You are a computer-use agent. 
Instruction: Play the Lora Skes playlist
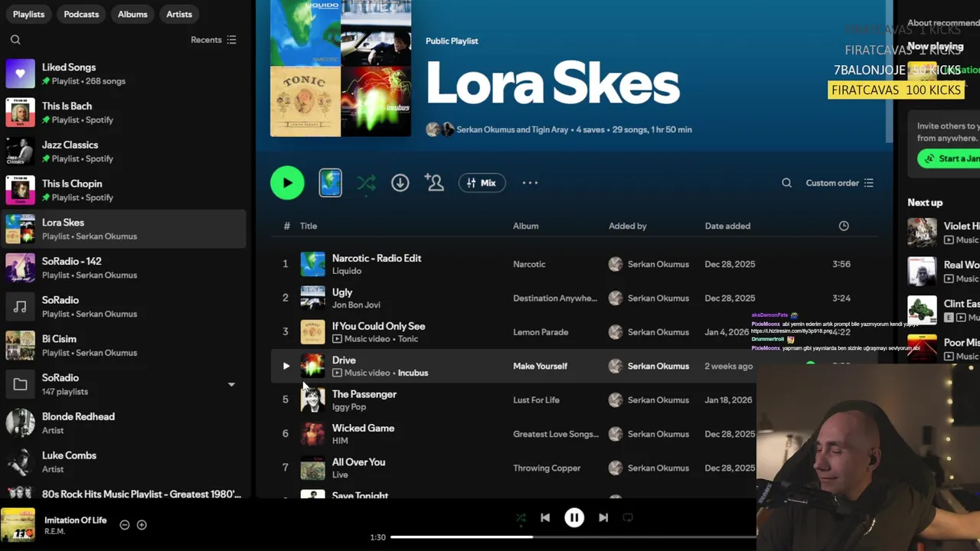pyautogui.click(x=287, y=183)
